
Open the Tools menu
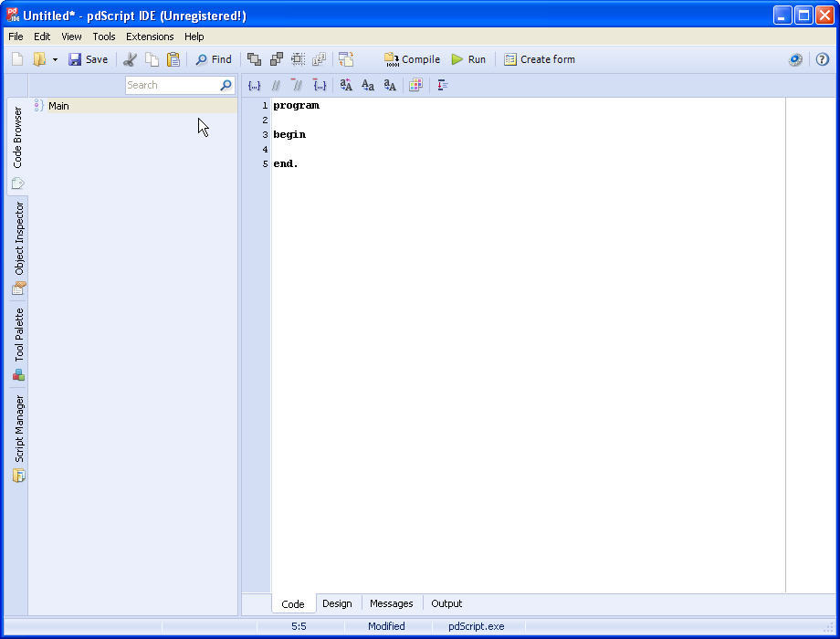(104, 37)
